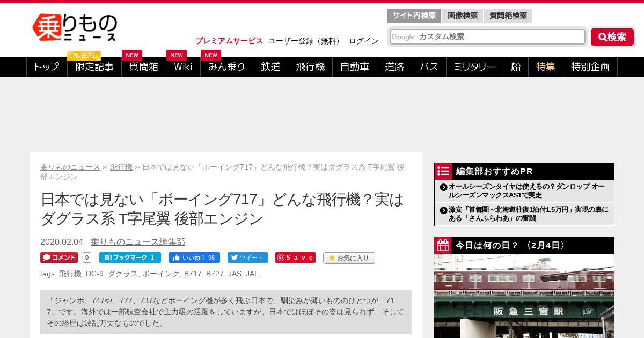Select the サイト内検索 tab
The width and height of the screenshot is (644, 338).
414,16
